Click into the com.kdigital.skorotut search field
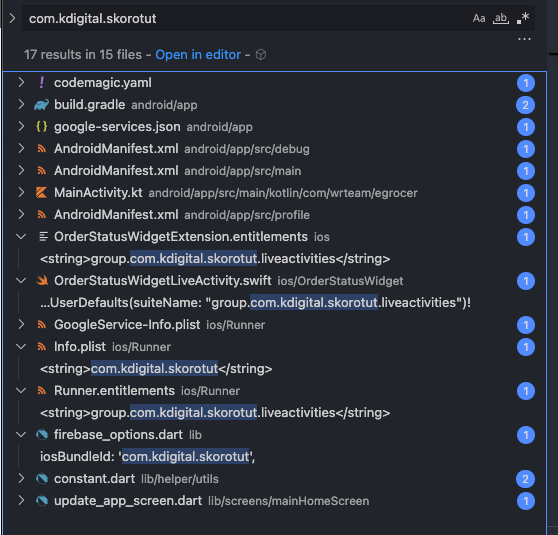The image size is (558, 535). pos(246,18)
